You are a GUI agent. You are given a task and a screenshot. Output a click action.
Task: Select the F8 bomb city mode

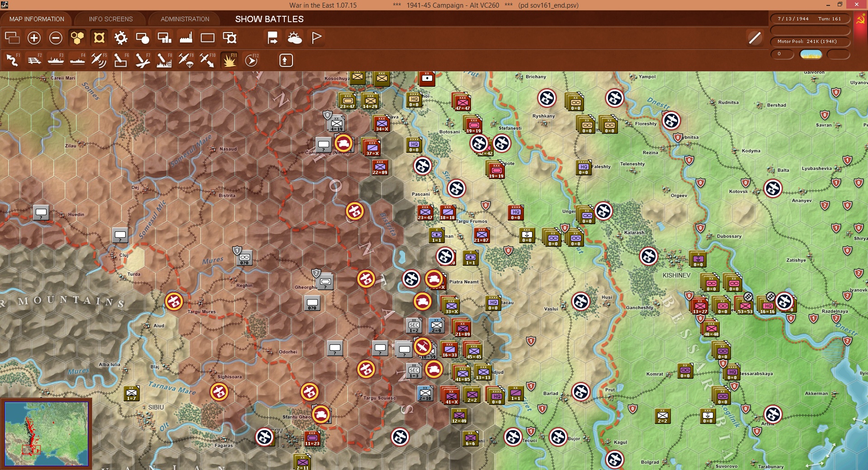tap(164, 60)
